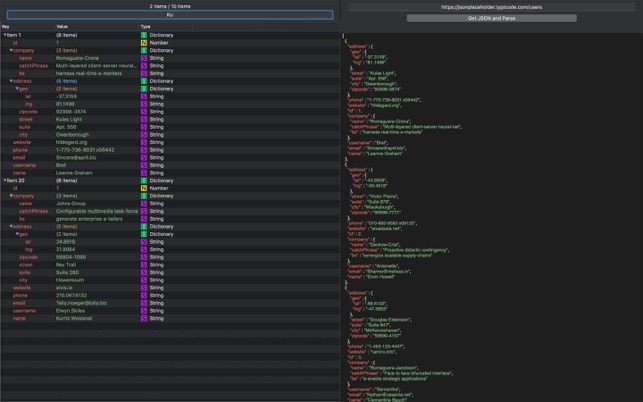
Task: Click the String icon for Configurable multimedia task-force
Action: click(144, 211)
